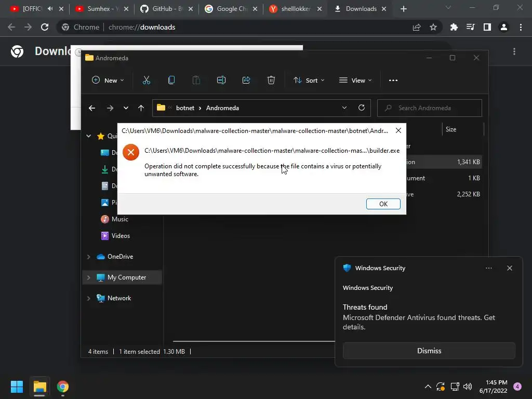Select My Computer in navigation pane
532x399 pixels.
122,277
